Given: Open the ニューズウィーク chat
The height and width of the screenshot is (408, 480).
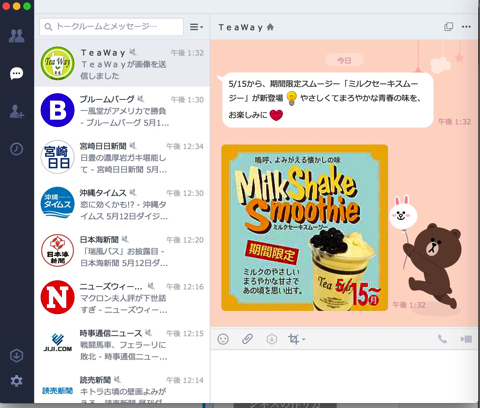Looking at the screenshot, I should [x=122, y=297].
